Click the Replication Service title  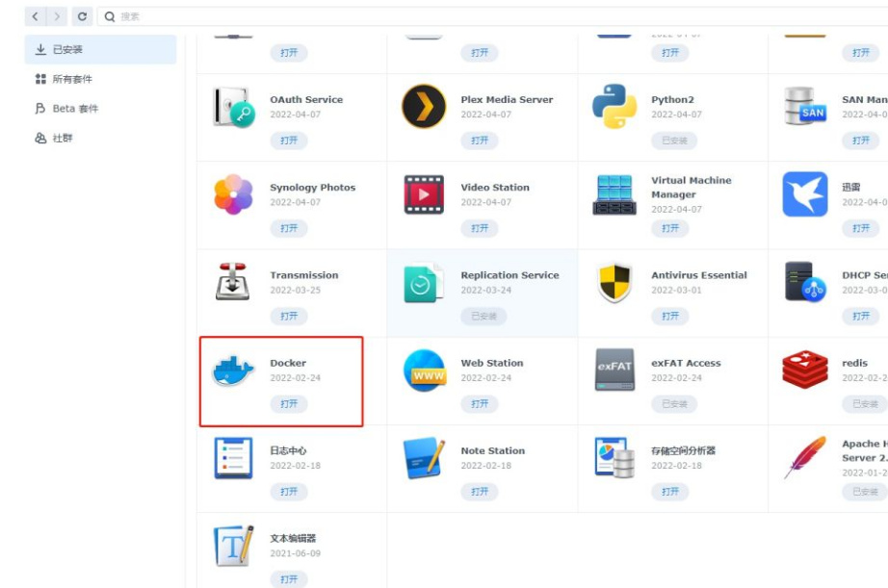[509, 275]
